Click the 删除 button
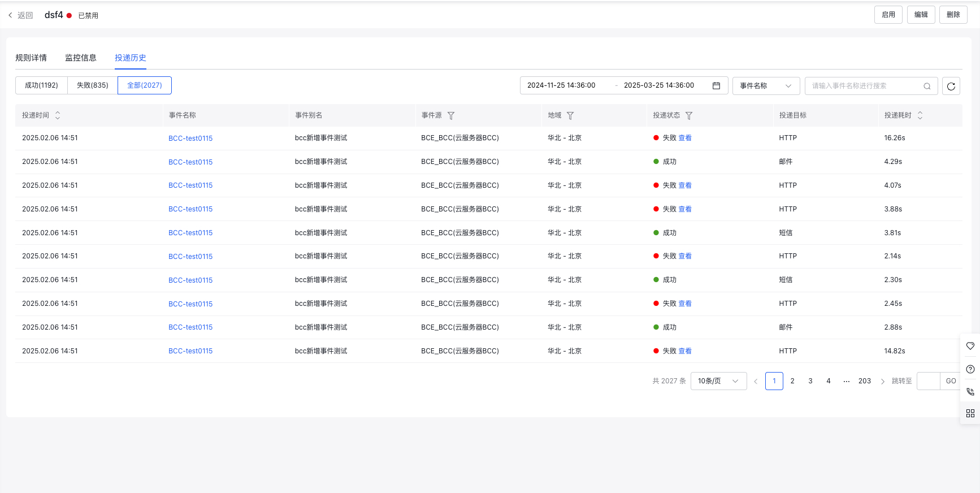 pos(953,15)
